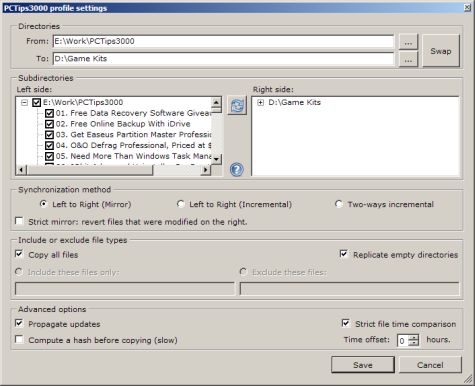Expand the D:\Game Kits tree node
475x386 pixels.
point(260,102)
